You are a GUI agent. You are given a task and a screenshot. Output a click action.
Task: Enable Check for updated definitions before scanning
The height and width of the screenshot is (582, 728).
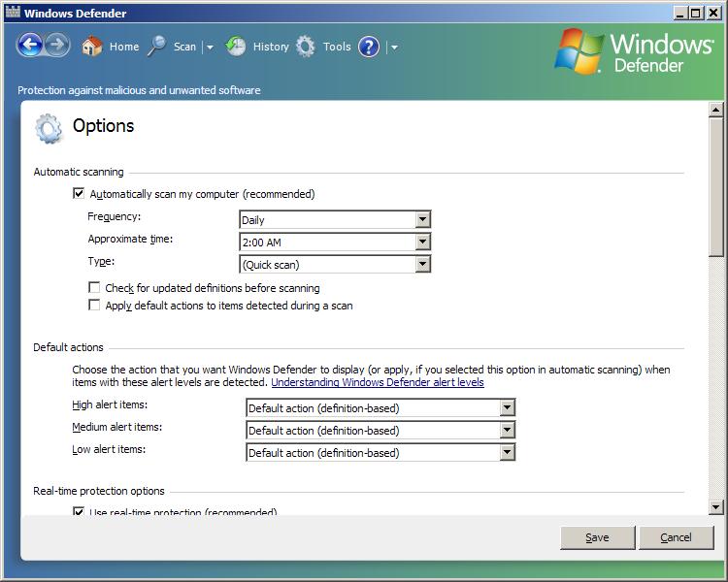(94, 287)
